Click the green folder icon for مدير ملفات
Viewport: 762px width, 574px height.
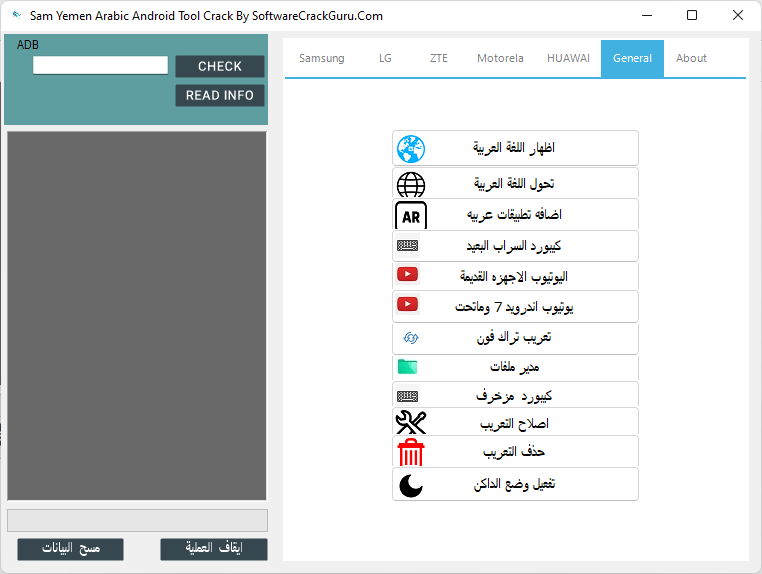pyautogui.click(x=407, y=367)
